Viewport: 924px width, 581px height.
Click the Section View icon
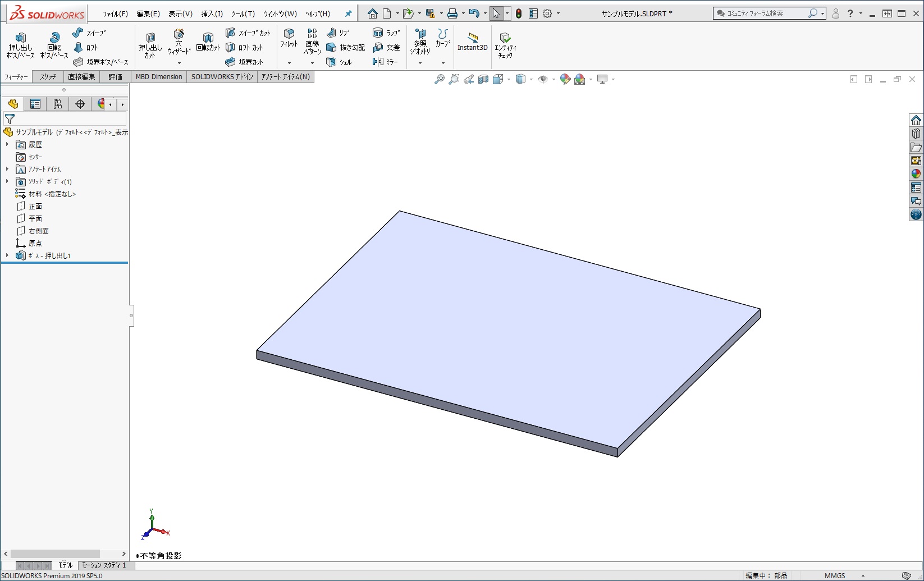point(483,80)
